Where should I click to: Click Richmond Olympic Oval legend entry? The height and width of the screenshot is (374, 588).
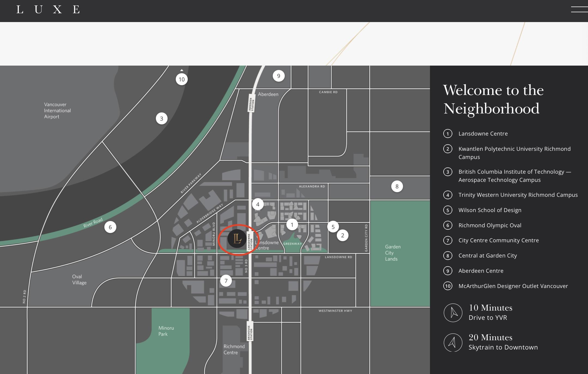pos(490,225)
